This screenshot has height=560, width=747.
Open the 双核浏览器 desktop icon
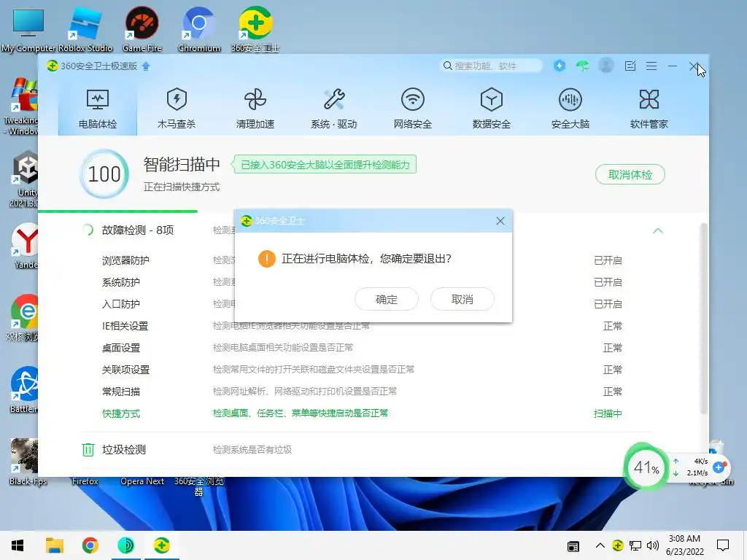coord(23,318)
